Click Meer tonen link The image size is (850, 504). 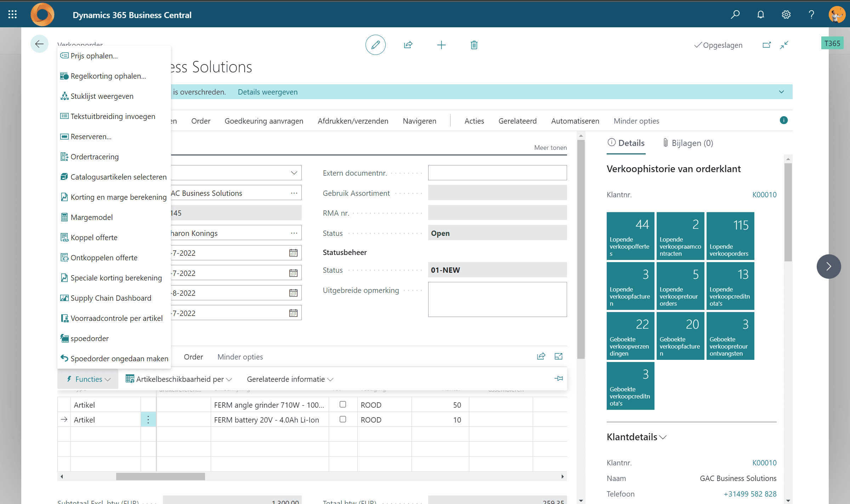tap(550, 148)
